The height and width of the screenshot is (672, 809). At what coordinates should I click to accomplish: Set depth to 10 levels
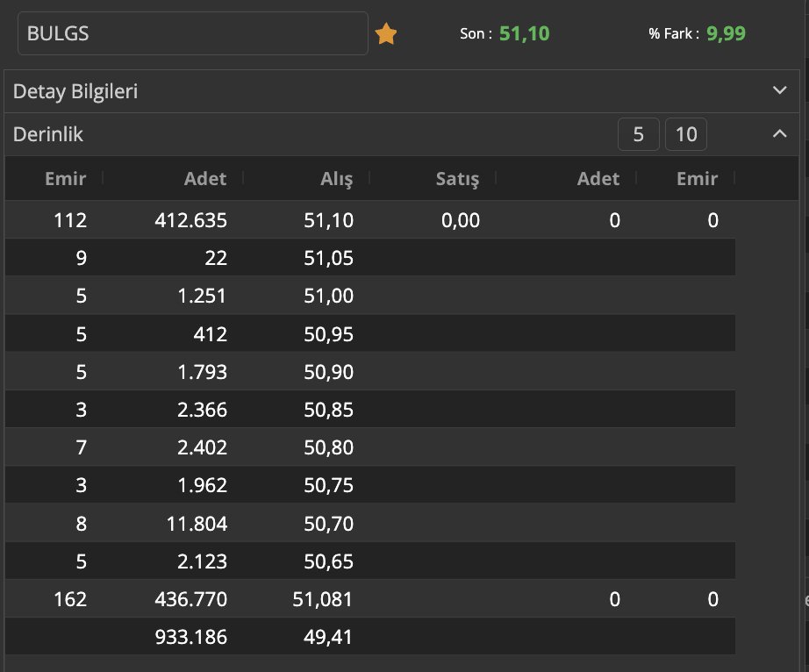click(x=685, y=134)
